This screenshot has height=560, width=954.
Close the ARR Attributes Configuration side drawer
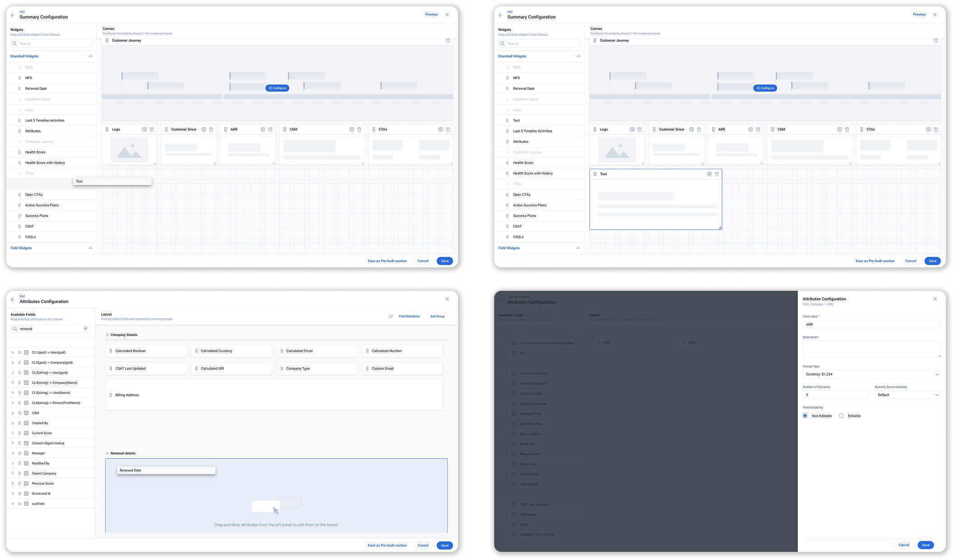pyautogui.click(x=935, y=299)
